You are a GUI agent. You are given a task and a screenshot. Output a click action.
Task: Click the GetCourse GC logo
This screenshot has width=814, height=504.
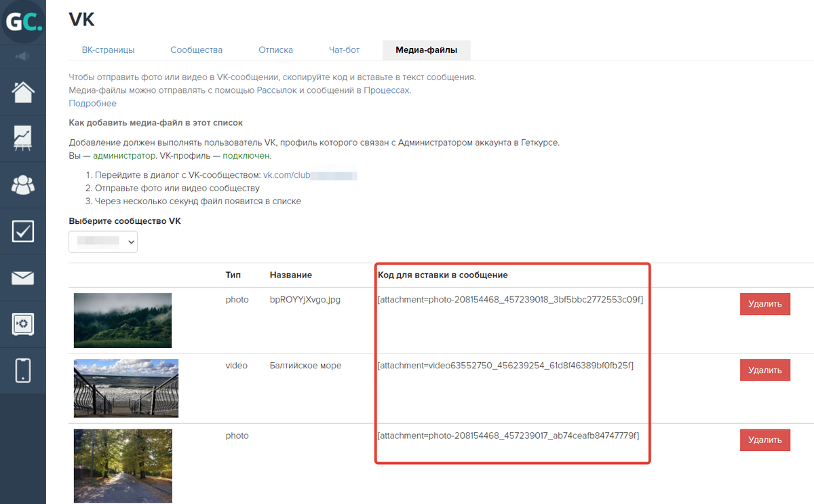23,22
